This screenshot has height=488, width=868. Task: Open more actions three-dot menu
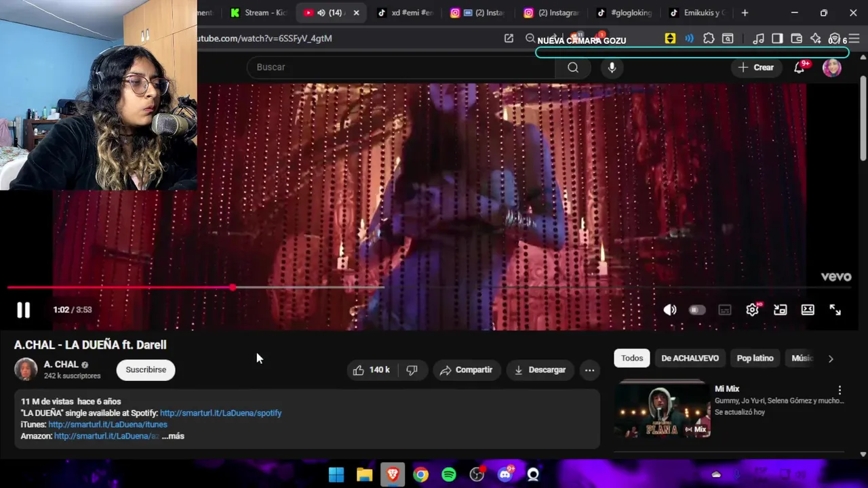click(590, 370)
